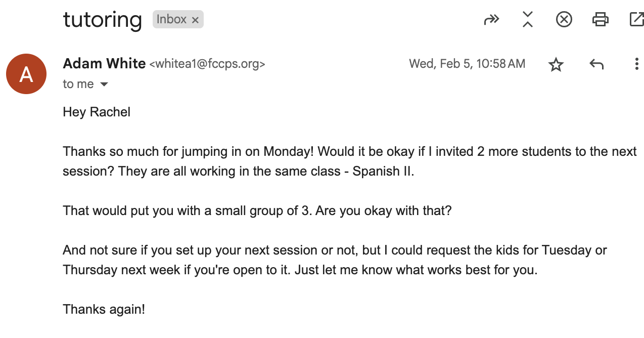Click the whitea1@fccps.org email address
Image resolution: width=644 pixels, height=338 pixels.
click(x=207, y=64)
